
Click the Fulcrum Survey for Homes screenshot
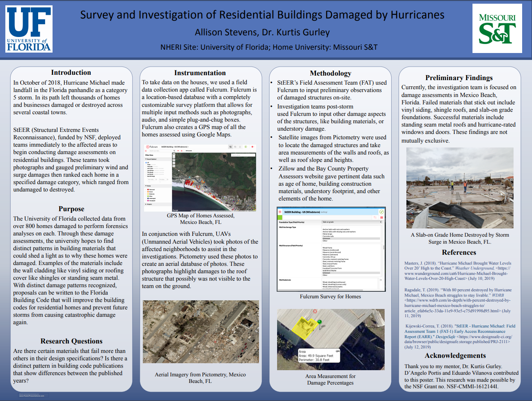pyautogui.click(x=331, y=249)
